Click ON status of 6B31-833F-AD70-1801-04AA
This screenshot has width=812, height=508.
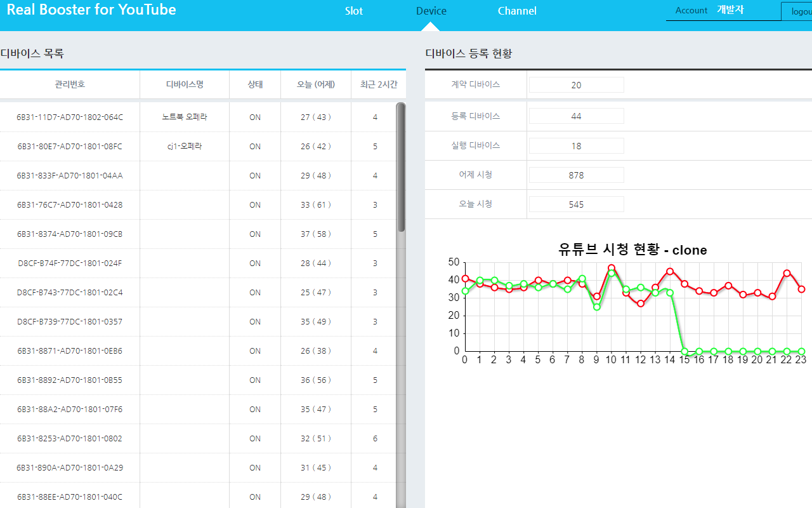255,176
